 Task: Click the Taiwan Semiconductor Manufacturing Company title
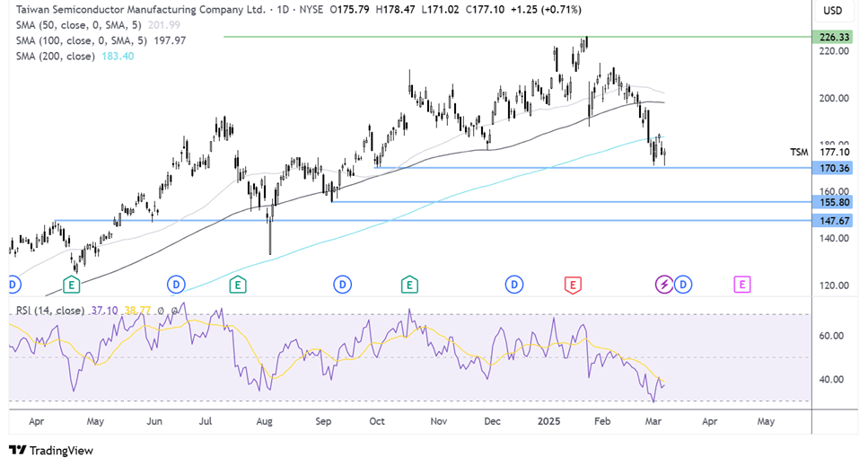point(141,9)
